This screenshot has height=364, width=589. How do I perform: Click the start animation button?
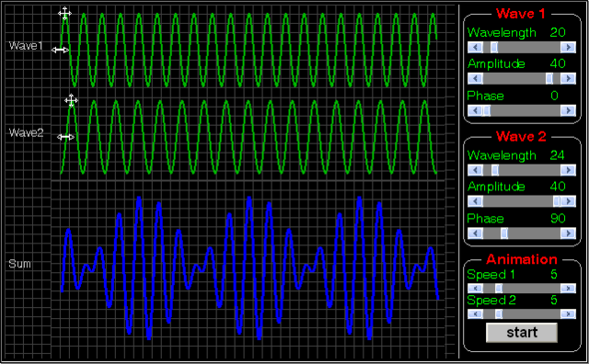[522, 333]
